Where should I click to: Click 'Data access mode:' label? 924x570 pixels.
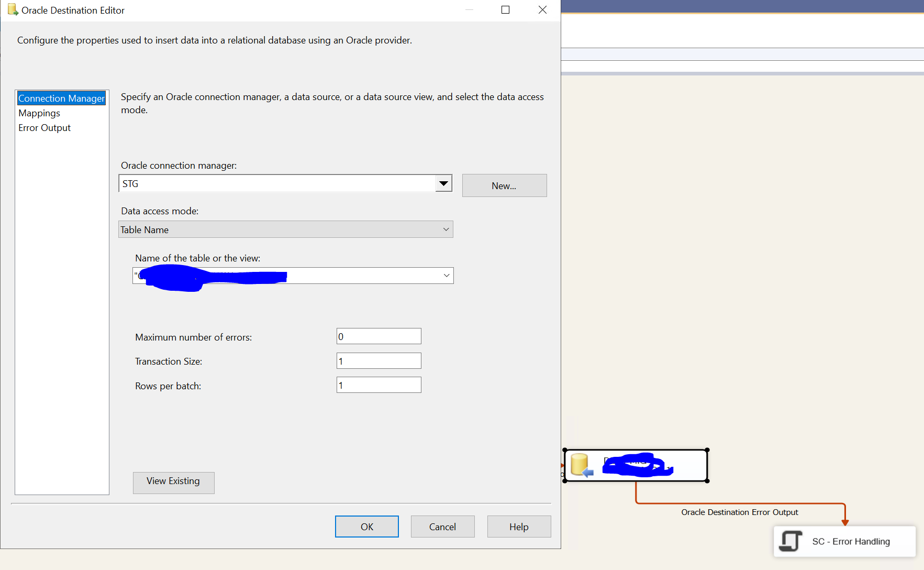tap(160, 211)
